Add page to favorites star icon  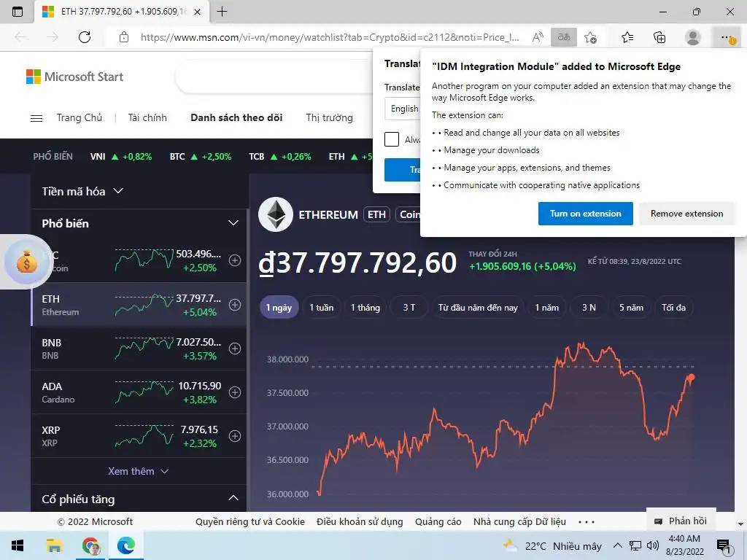click(x=590, y=37)
